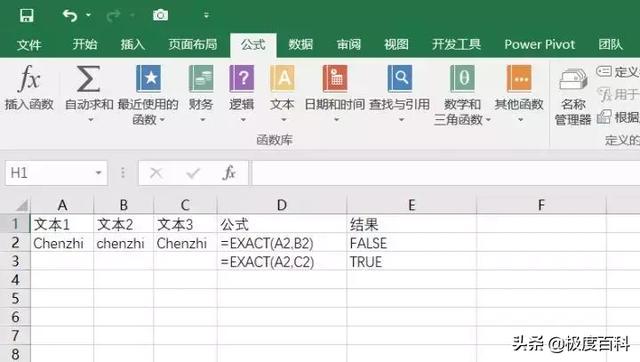Open 其他函数 orange book icon
This screenshot has height=362, width=640.
[x=519, y=78]
